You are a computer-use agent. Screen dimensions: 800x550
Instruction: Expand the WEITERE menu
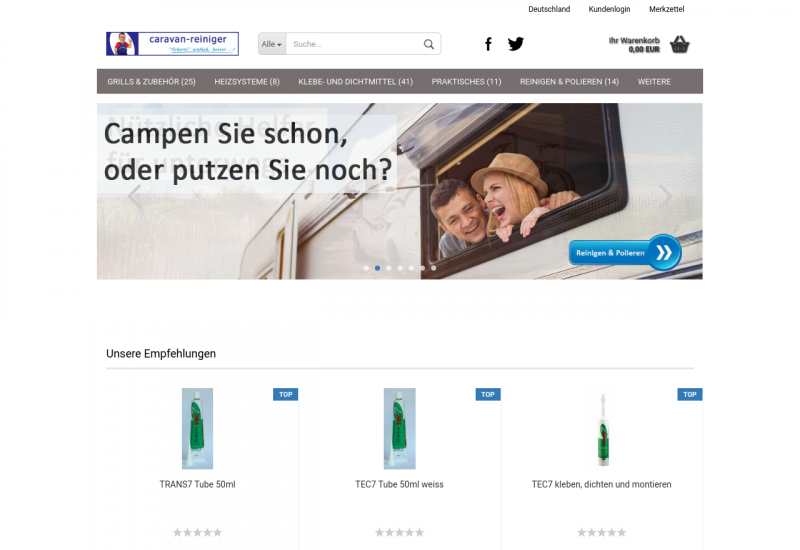coord(654,82)
